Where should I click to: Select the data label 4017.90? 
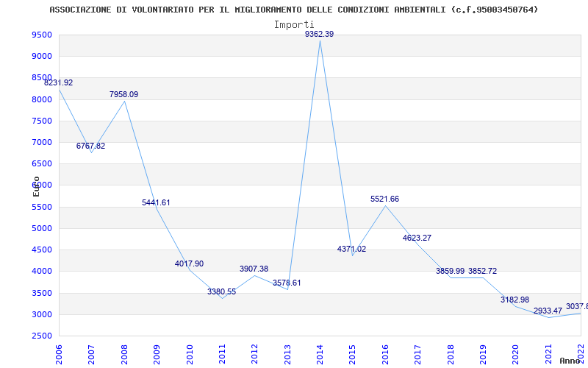189,264
